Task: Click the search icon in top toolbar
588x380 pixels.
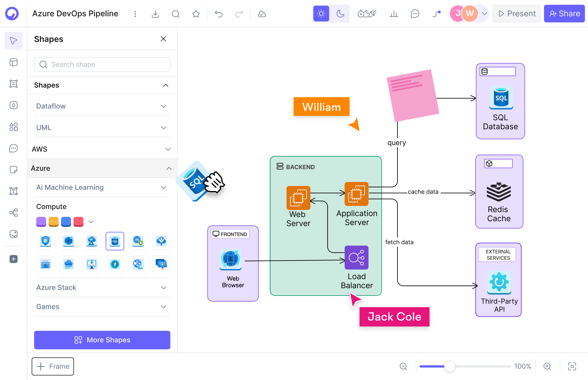Action: (175, 14)
